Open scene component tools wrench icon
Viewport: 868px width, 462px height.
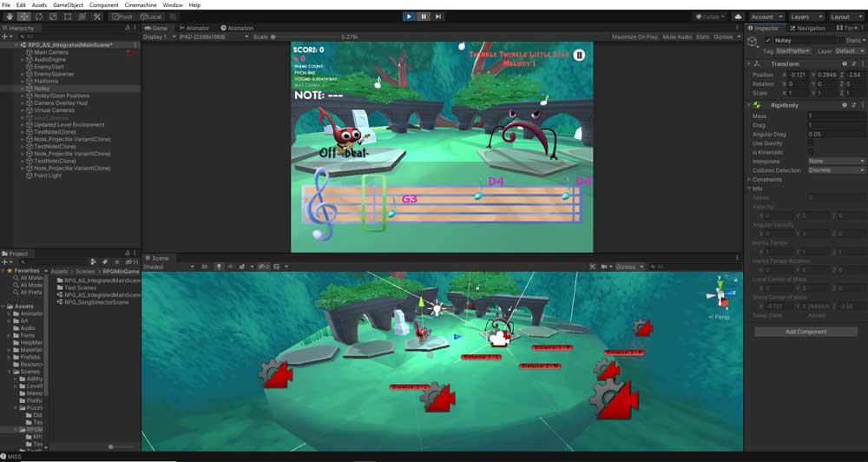[x=593, y=267]
